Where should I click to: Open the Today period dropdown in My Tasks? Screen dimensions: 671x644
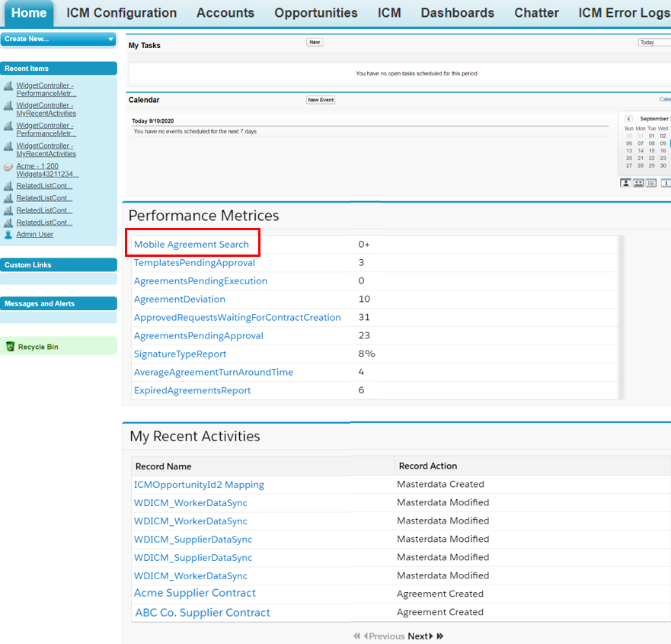coord(653,43)
